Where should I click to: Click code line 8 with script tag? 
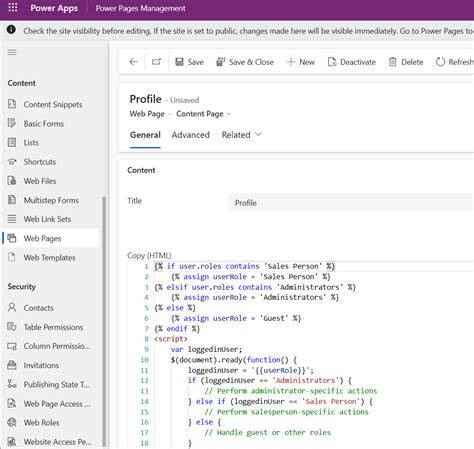pos(171,339)
